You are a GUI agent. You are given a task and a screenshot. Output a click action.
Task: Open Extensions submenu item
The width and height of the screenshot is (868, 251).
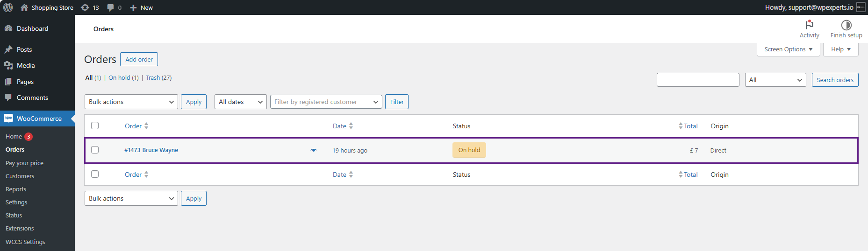click(20, 228)
